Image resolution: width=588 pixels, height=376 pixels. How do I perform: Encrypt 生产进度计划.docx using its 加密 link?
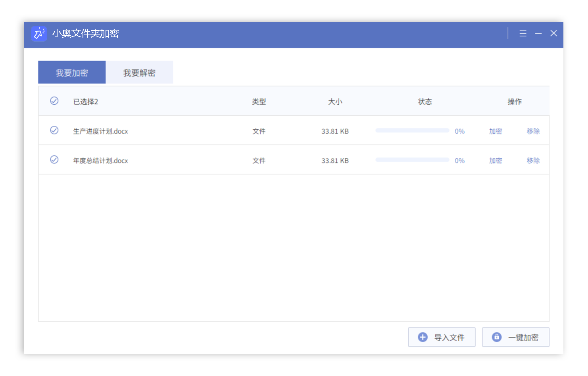[x=495, y=131]
